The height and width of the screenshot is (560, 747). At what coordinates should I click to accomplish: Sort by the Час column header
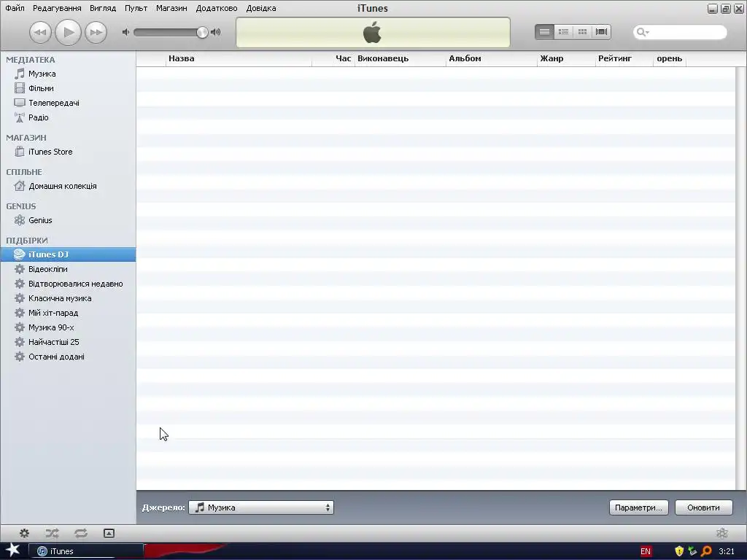pyautogui.click(x=333, y=58)
